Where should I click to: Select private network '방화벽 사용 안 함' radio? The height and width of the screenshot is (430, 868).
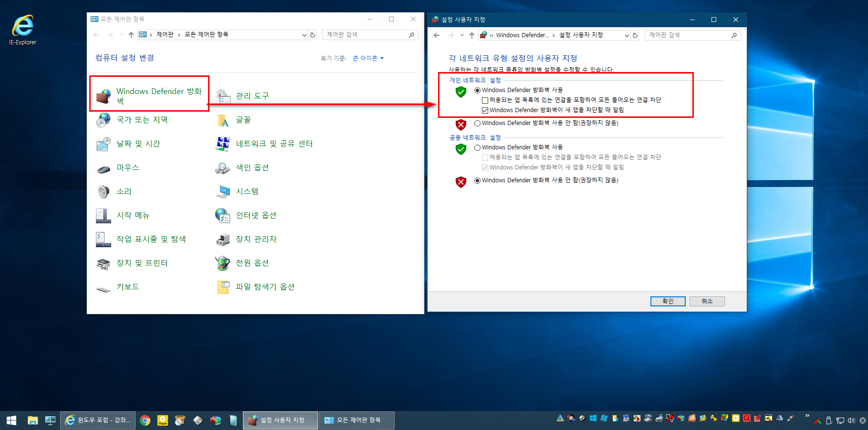tap(477, 123)
